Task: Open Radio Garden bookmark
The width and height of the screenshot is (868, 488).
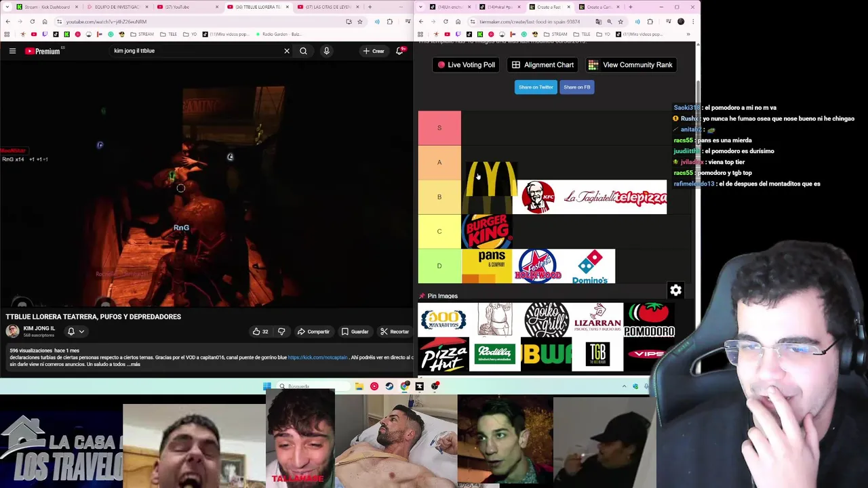Action: coord(279,34)
